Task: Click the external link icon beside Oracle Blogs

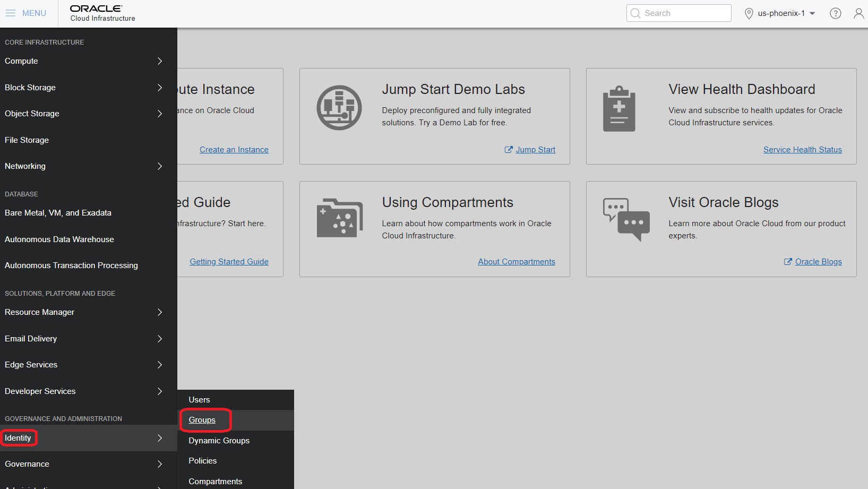Action: point(788,262)
